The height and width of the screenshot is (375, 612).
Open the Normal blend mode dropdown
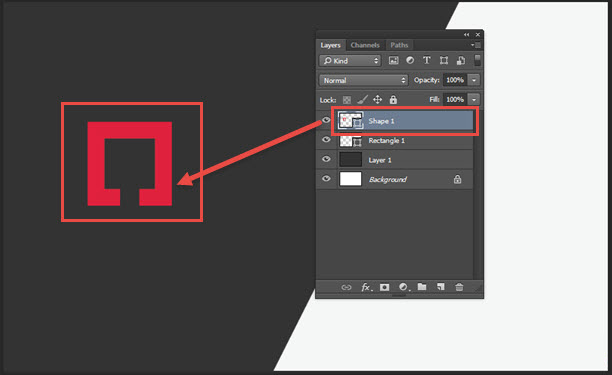click(x=363, y=80)
